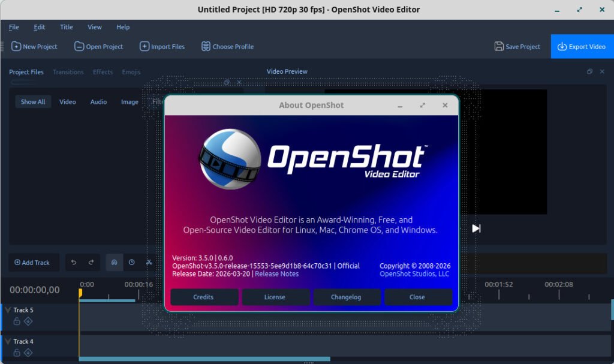614x364 pixels.
Task: Switch to the Transitions tab
Action: pyautogui.click(x=68, y=72)
